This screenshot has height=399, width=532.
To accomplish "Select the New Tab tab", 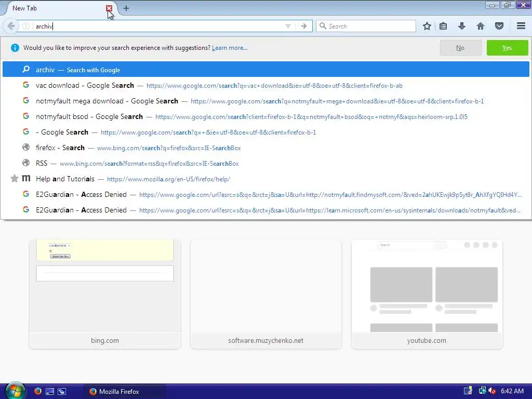I will (58, 8).
